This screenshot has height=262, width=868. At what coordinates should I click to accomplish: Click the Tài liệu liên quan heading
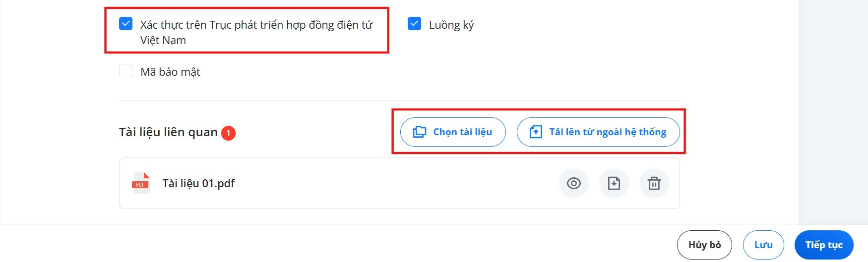click(x=168, y=132)
